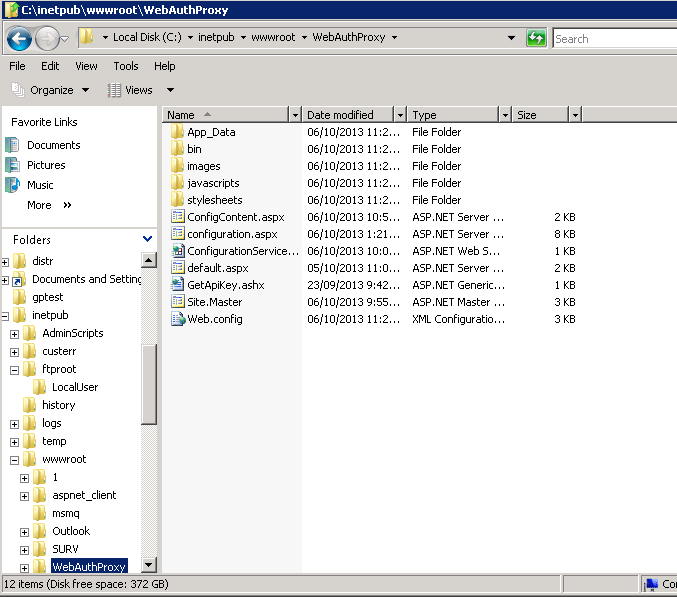Open the Organize dropdown
The image size is (677, 598).
pos(50,90)
